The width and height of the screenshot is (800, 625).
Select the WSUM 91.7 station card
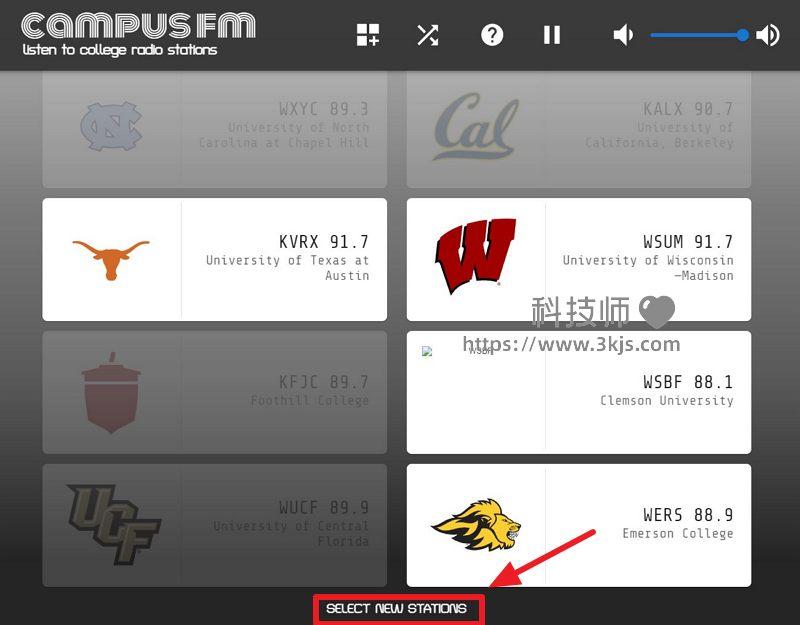click(x=579, y=260)
